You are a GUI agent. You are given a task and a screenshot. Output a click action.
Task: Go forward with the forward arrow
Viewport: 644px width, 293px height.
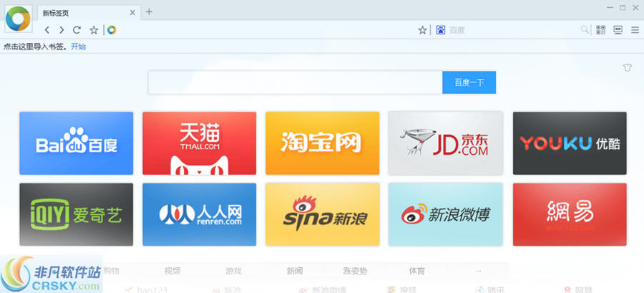click(62, 30)
